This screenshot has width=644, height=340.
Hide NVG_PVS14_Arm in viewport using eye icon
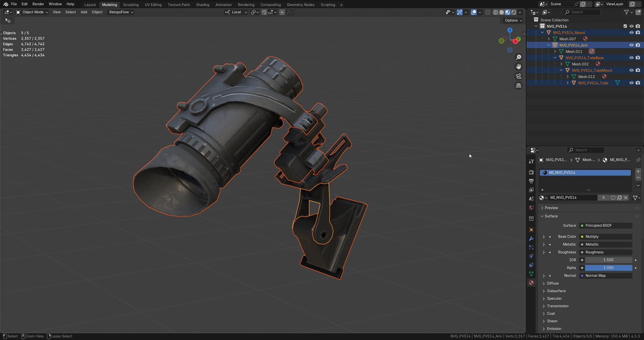[x=631, y=45]
